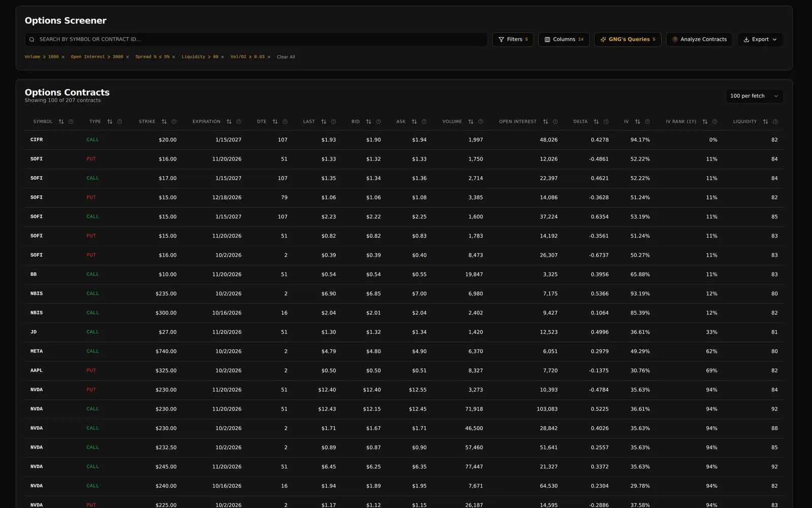Show Last column help icon
This screenshot has width=812, height=508.
(x=333, y=122)
